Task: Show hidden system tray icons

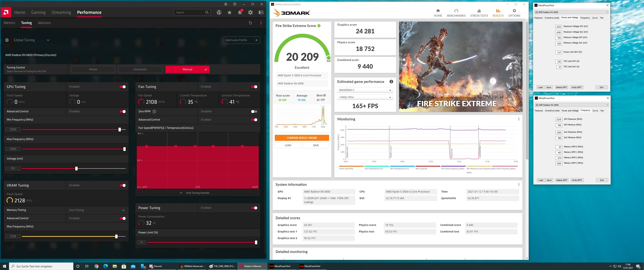Action: tap(610, 266)
